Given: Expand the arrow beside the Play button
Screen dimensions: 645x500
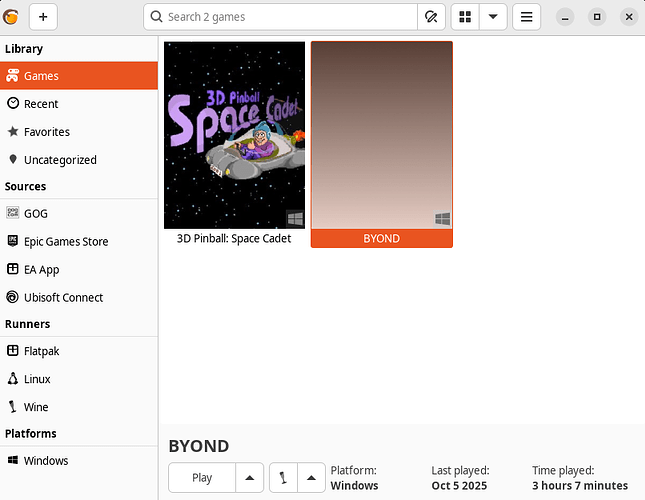Looking at the screenshot, I should pyautogui.click(x=250, y=478).
